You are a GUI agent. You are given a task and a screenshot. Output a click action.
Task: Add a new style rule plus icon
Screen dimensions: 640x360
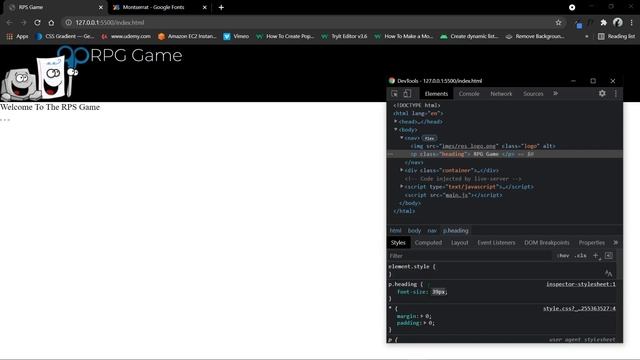(596, 256)
